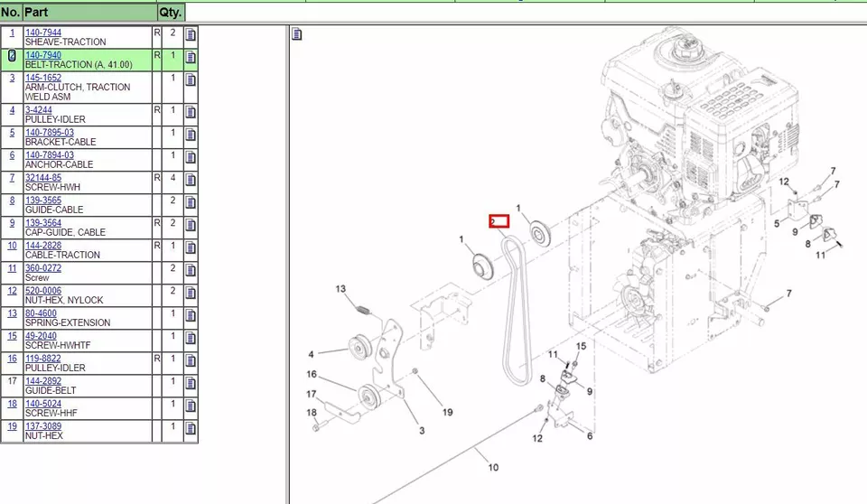Click the note icon for CABLE-TRACTION
Screen dimensions: 867x504
(x=191, y=247)
